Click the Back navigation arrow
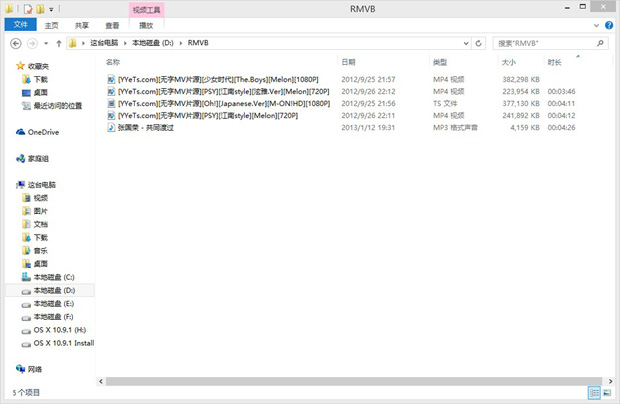The width and height of the screenshot is (620, 404). tap(16, 44)
